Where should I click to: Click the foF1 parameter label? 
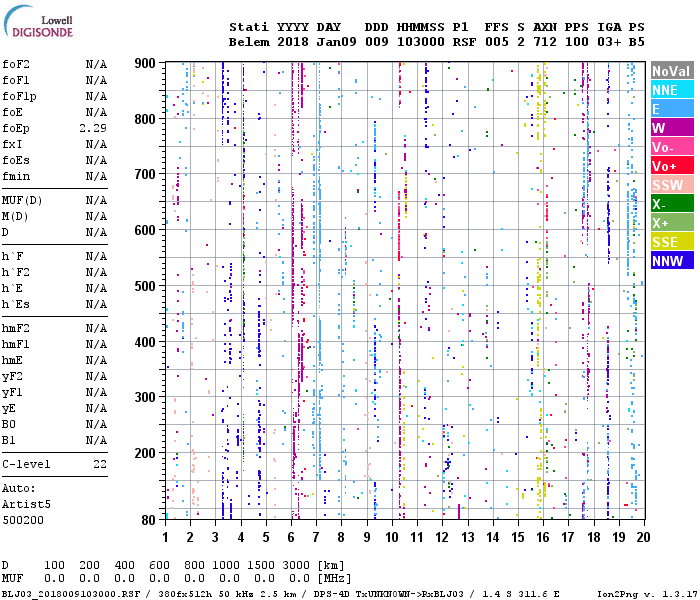click(x=16, y=80)
